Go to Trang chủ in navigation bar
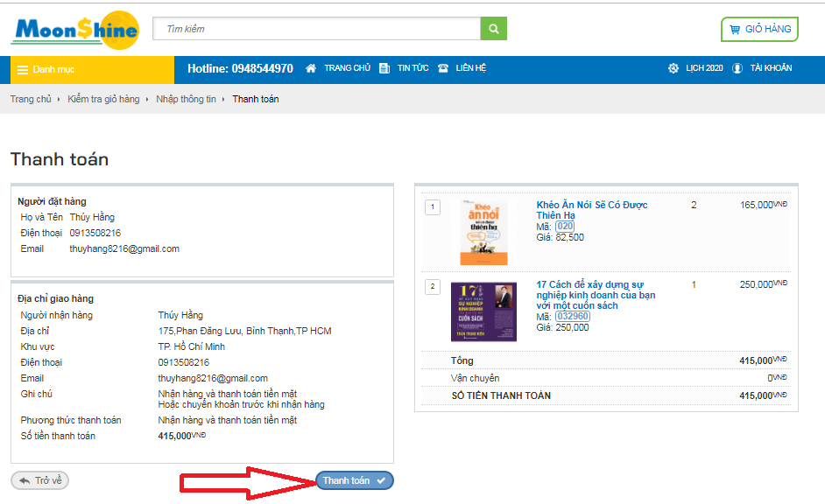Screen dimensions: 825x504 [x=338, y=68]
